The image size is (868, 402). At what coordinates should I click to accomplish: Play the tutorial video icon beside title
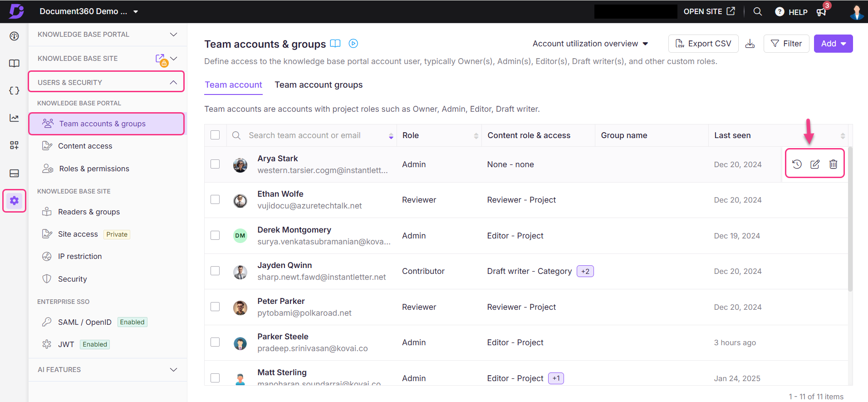point(353,44)
